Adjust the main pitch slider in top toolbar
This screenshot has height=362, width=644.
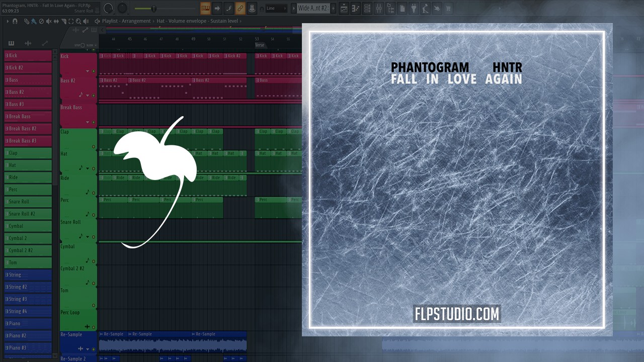[153, 8]
